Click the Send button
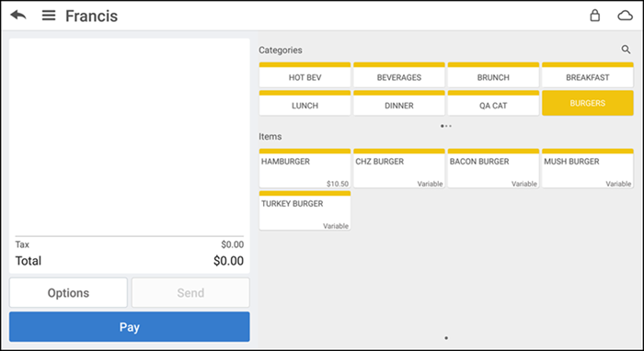 [x=190, y=293]
